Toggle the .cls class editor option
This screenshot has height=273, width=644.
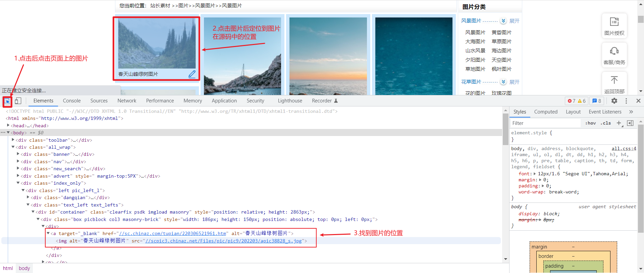[605, 123]
